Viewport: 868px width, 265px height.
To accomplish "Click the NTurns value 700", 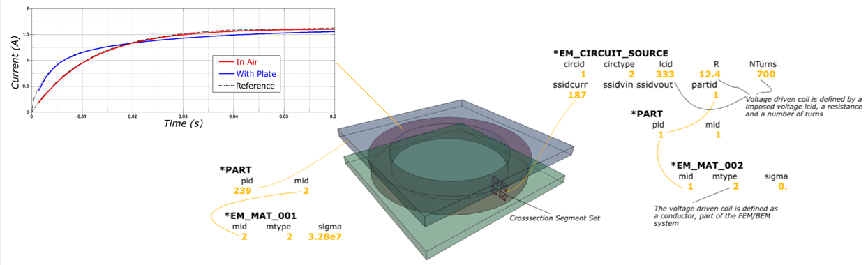I will point(764,74).
